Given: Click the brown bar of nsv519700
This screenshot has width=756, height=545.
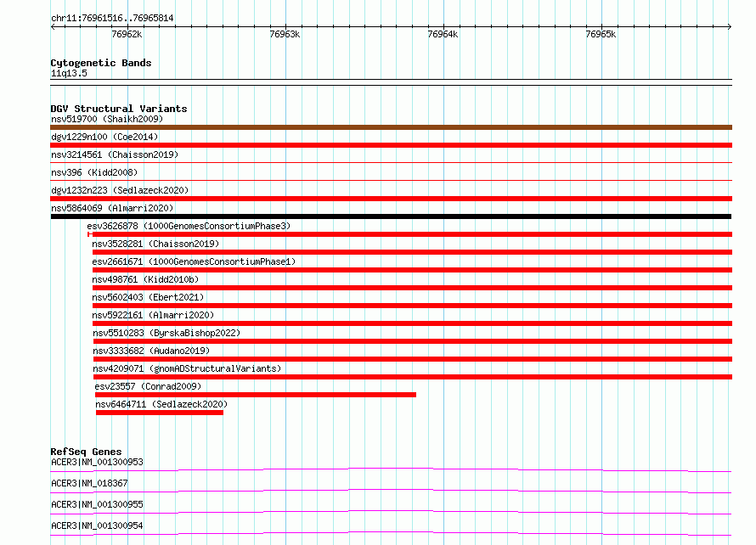Looking at the screenshot, I should tap(391, 127).
